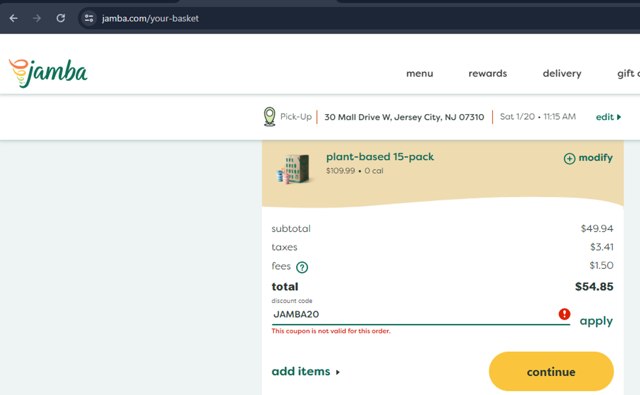The width and height of the screenshot is (640, 395).
Task: Click the Jersey City store address
Action: [404, 117]
